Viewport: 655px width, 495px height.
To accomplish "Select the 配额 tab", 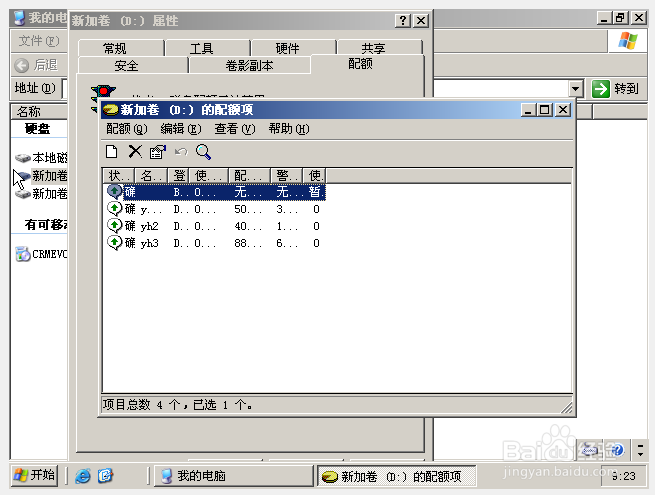I will (367, 64).
